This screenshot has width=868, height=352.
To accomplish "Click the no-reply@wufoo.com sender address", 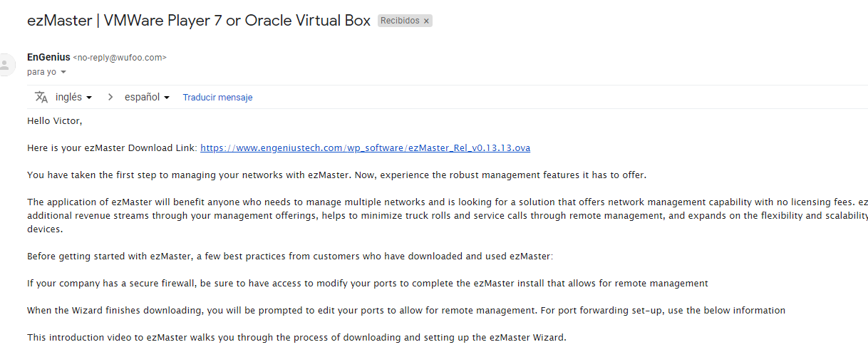I will pos(120,58).
